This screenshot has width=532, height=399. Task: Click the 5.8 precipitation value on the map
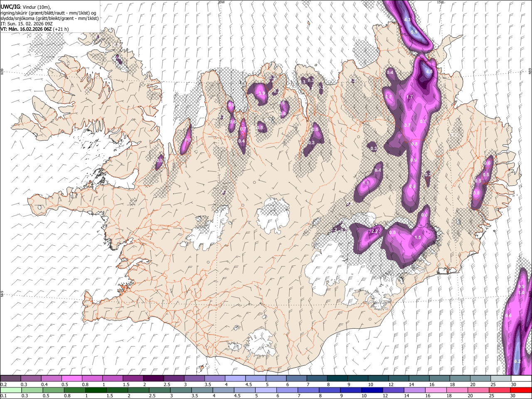(x=414, y=32)
